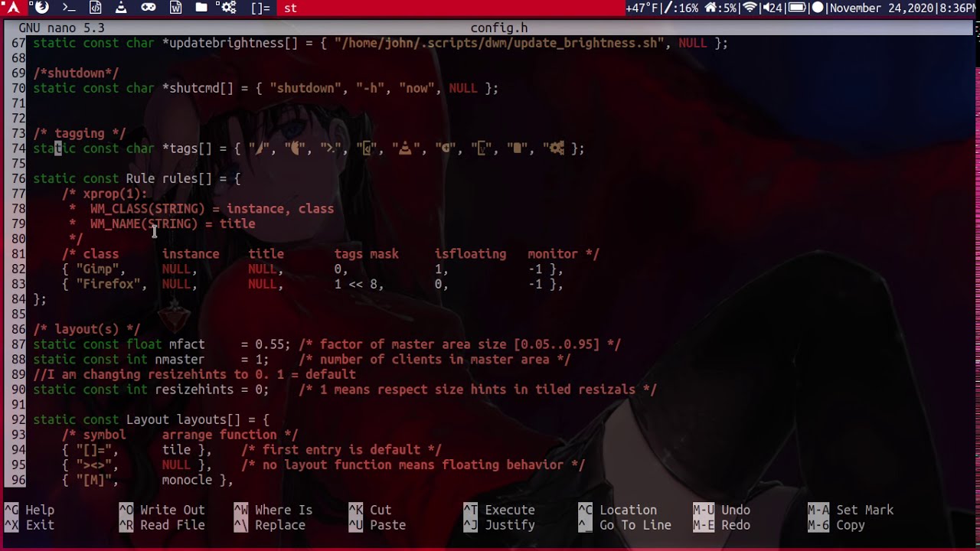Viewport: 980px width, 551px height.
Task: Switch to the gears settings tag
Action: coord(228,8)
